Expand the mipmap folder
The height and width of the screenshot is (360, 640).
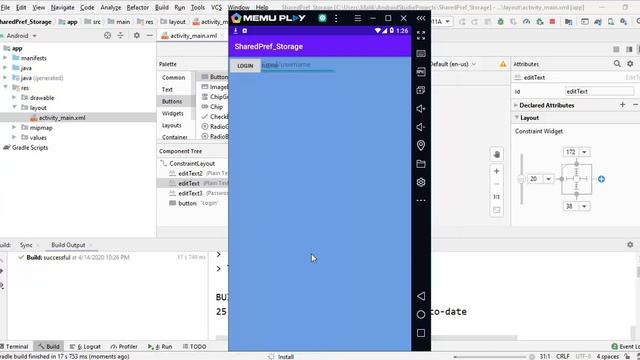14,127
